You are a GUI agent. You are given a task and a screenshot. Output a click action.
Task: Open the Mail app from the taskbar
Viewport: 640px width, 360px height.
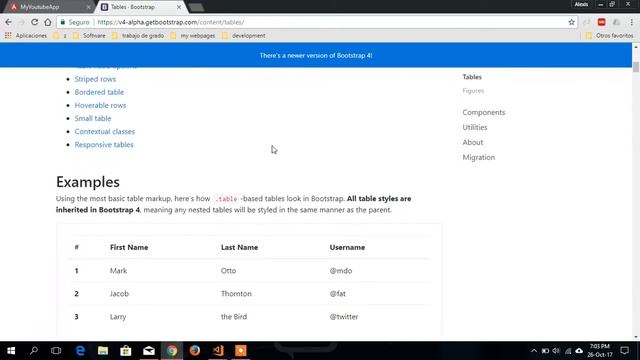(x=149, y=351)
